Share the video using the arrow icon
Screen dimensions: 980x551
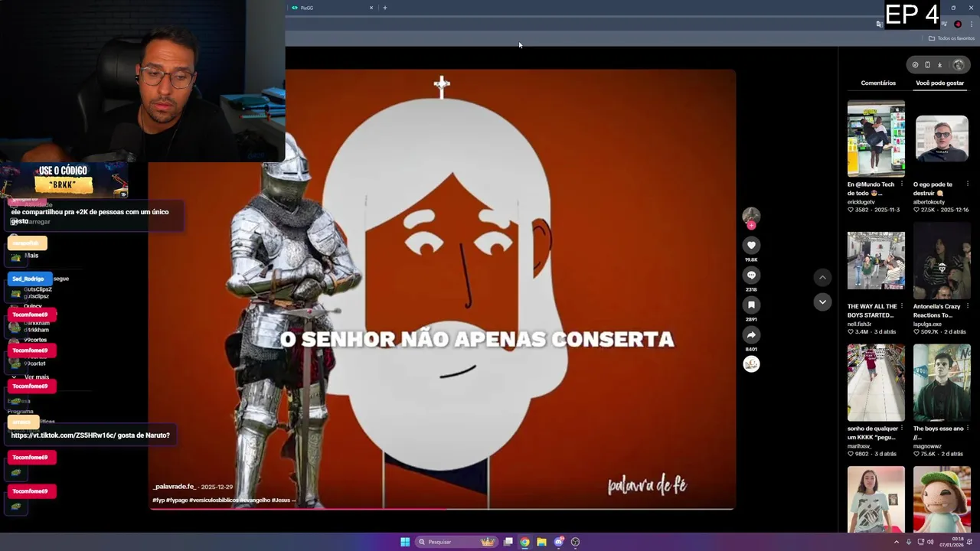pos(751,335)
